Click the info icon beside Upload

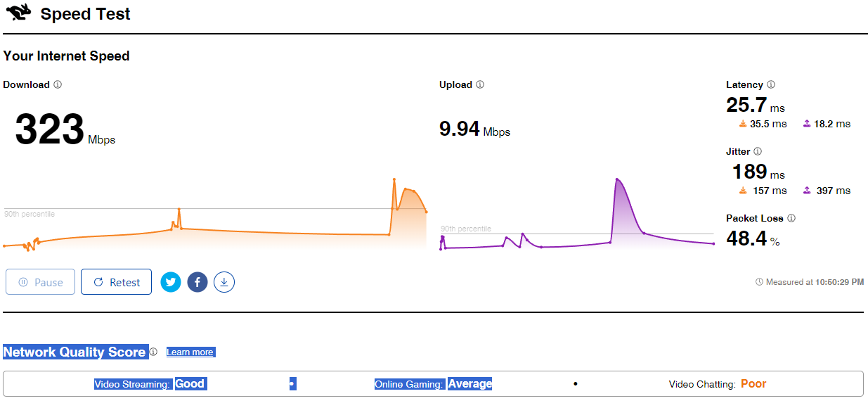click(480, 84)
